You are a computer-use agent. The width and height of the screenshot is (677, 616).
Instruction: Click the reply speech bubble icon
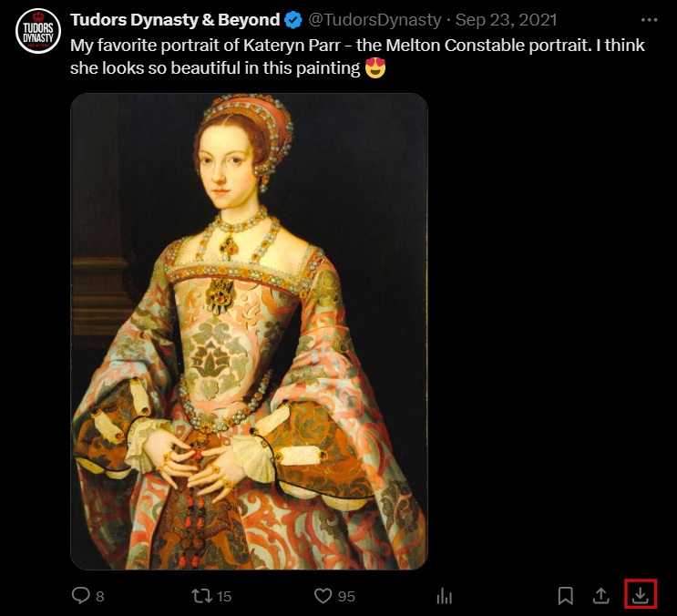point(81,595)
